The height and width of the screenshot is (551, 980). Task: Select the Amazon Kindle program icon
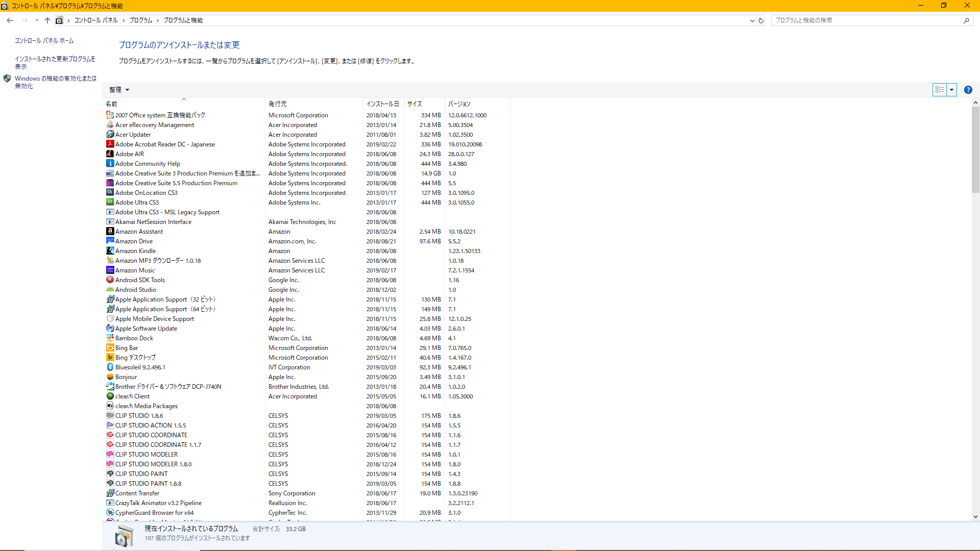(110, 251)
